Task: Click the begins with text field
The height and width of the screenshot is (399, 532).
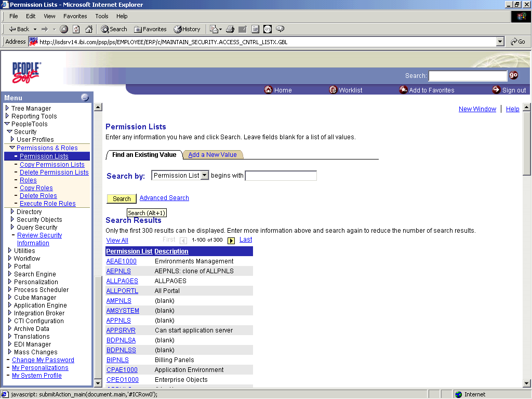Action: (281, 176)
